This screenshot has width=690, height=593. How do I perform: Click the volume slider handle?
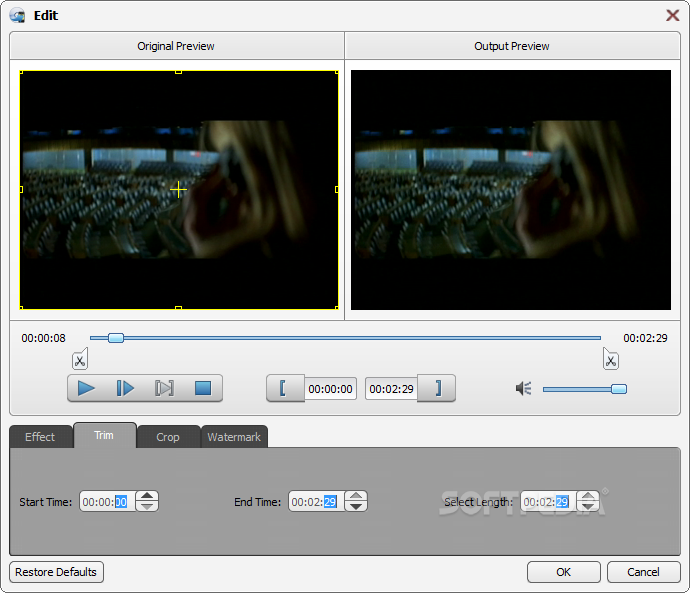click(619, 389)
